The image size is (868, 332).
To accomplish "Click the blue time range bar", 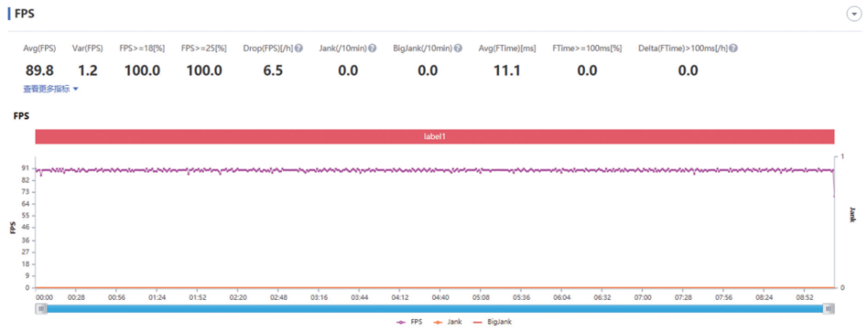I will [x=435, y=309].
